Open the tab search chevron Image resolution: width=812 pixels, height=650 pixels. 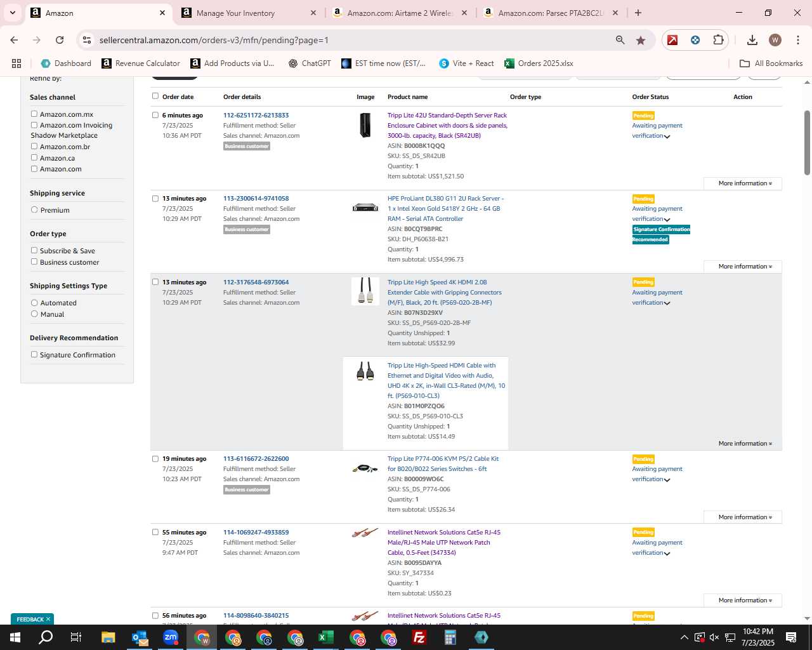(12, 13)
